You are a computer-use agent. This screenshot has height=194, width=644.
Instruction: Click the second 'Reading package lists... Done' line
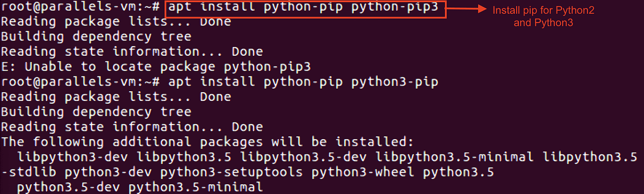116,97
